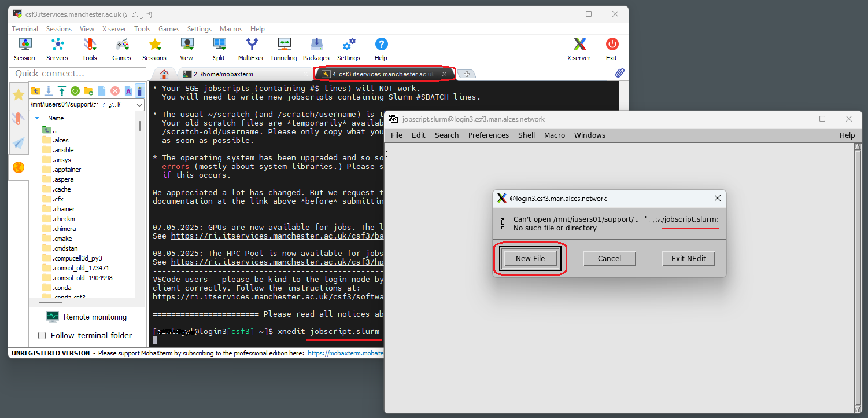The image size is (868, 418).
Task: Open NEdit Windows menu
Action: pyautogui.click(x=590, y=135)
